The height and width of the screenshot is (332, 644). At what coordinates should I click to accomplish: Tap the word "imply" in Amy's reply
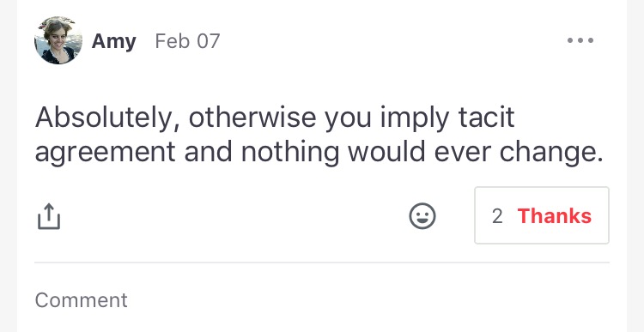tap(415, 119)
